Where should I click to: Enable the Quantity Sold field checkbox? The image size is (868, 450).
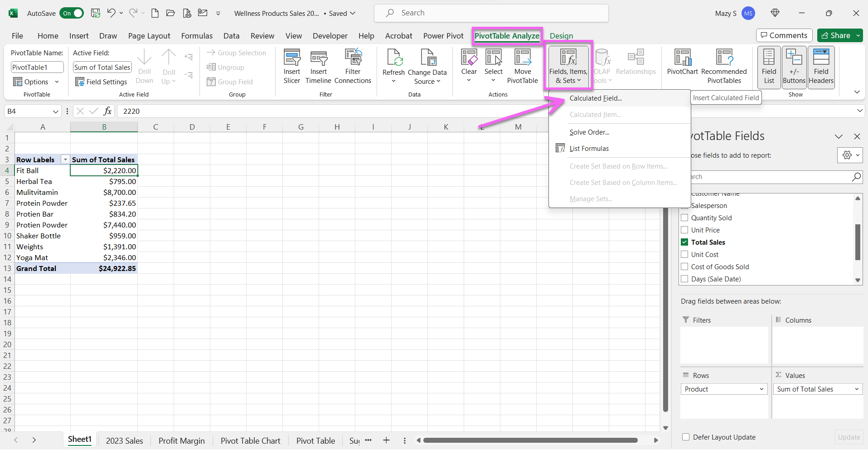[685, 218]
